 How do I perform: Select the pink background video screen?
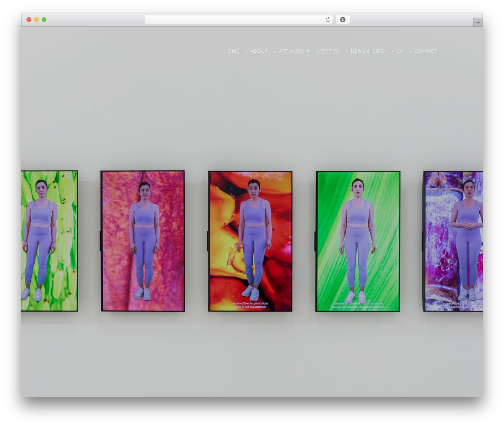pyautogui.click(x=143, y=241)
